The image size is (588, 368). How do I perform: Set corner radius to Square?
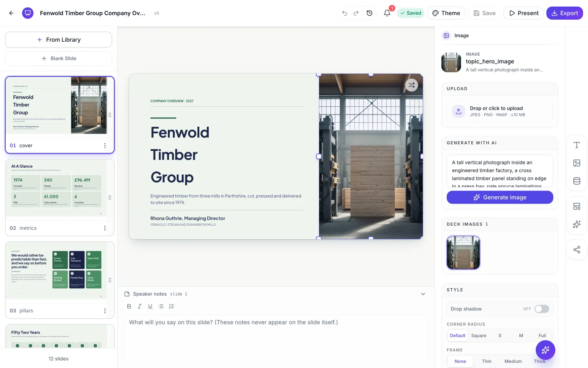click(479, 336)
